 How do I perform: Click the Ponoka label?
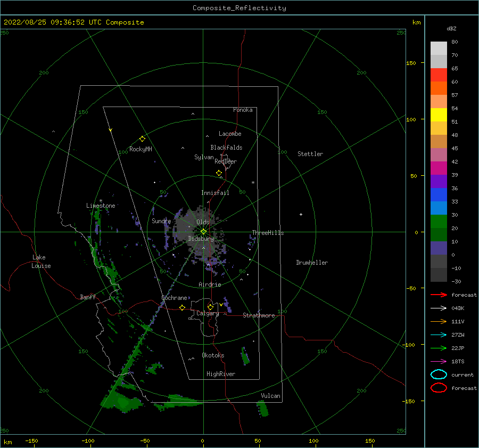point(243,110)
